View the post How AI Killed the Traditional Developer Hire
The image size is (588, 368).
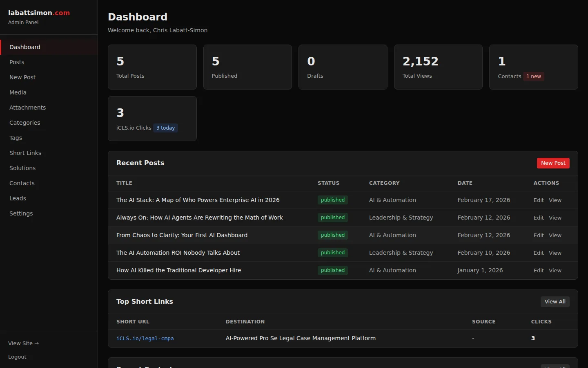point(555,270)
